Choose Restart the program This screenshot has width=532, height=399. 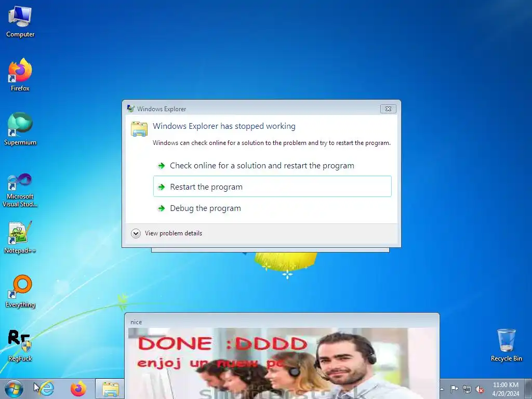[x=272, y=187]
